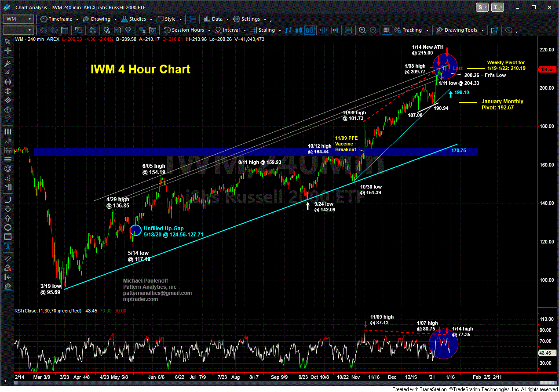Click the save floppy-disk icon in second toolbar
Image resolution: width=559 pixels, height=392 pixels.
click(x=117, y=30)
